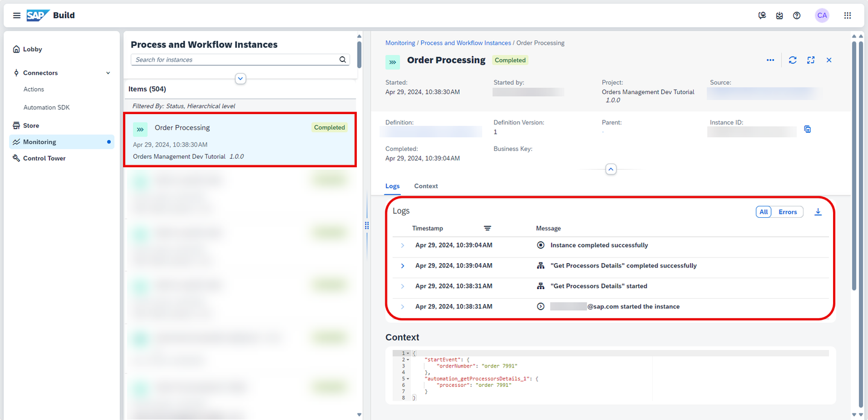Enter full screen mode for details panel
Screen dimensions: 868x420
click(811, 60)
